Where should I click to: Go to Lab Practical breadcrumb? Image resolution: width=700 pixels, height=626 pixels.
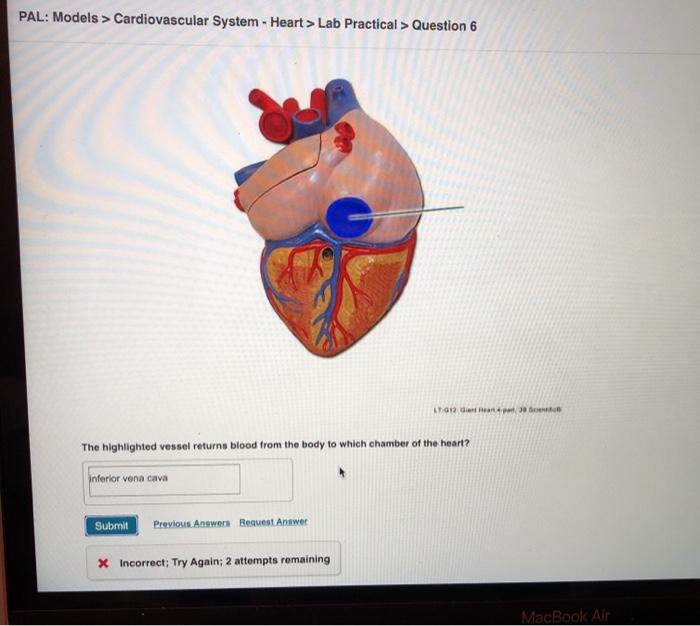tap(357, 24)
